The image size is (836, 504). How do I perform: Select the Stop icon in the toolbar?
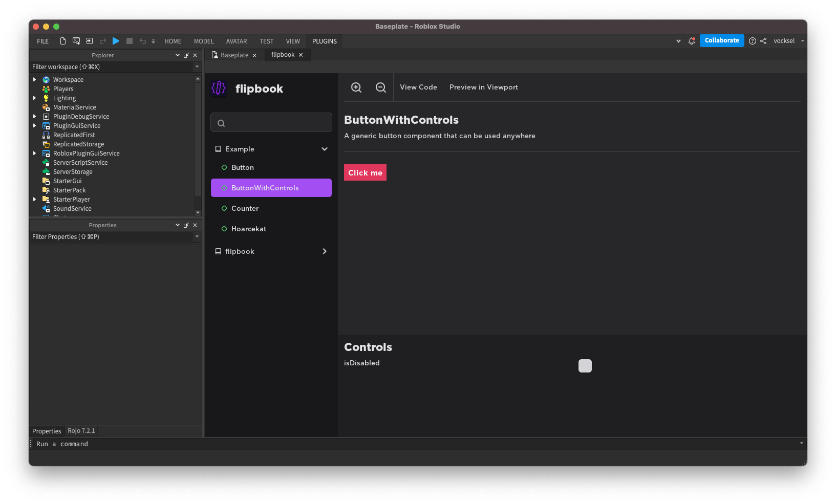[x=129, y=41]
